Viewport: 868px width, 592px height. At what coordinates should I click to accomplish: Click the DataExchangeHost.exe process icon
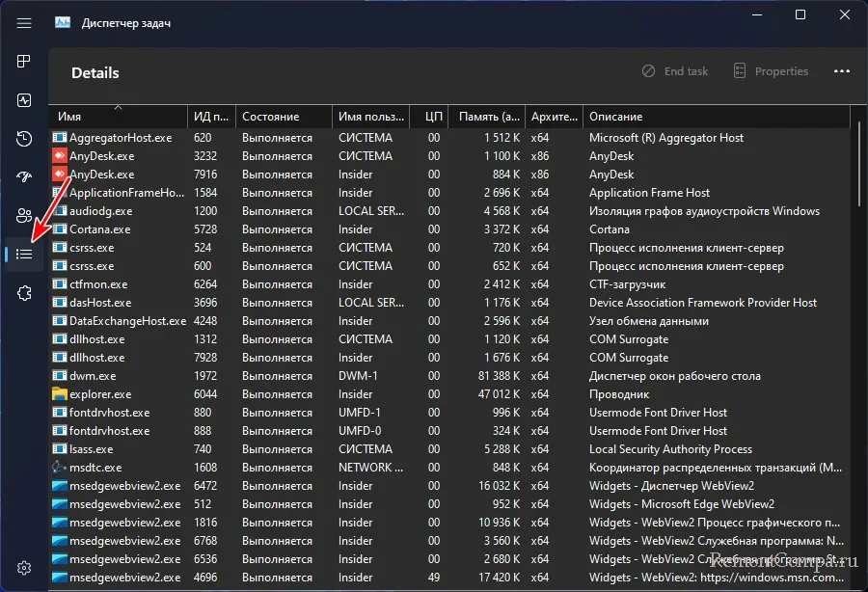coord(59,321)
